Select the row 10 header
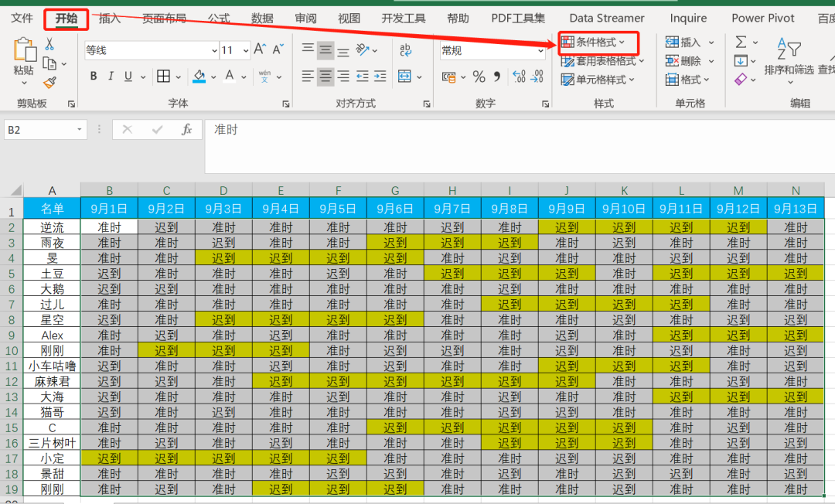Image resolution: width=835 pixels, height=504 pixels. [12, 351]
